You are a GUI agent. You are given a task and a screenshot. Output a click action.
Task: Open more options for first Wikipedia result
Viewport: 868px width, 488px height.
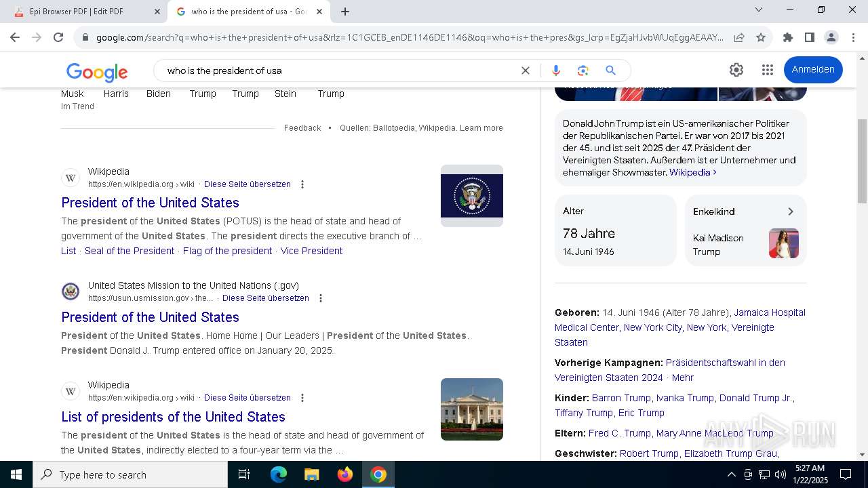[x=302, y=184]
